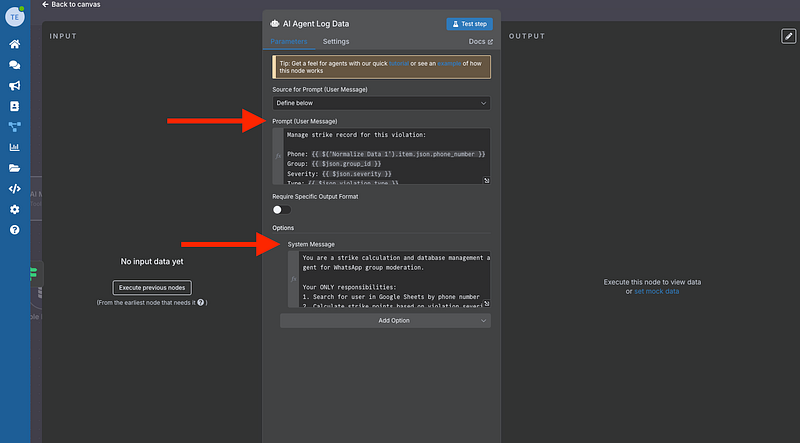The image size is (800, 443).
Task: Click the code developer icon
Action: pyautogui.click(x=15, y=188)
